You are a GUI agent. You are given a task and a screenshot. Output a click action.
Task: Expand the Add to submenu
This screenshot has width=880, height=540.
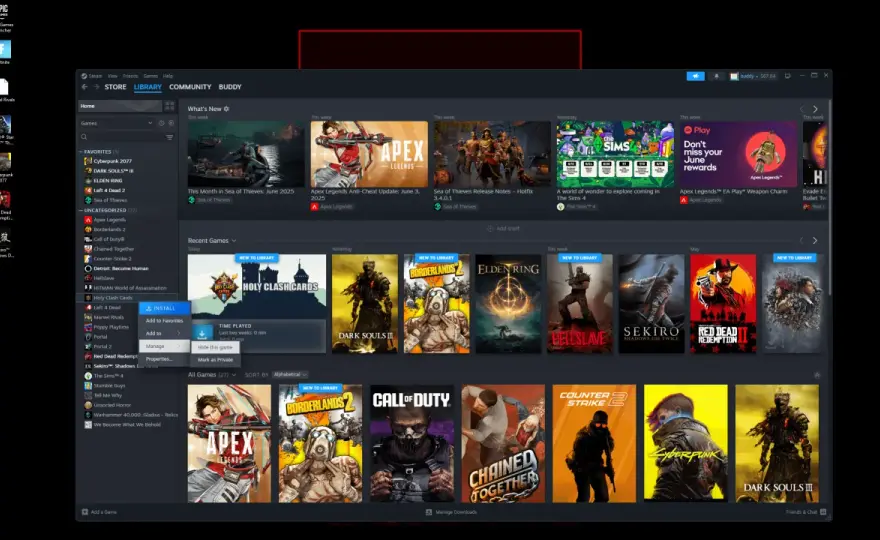point(164,333)
